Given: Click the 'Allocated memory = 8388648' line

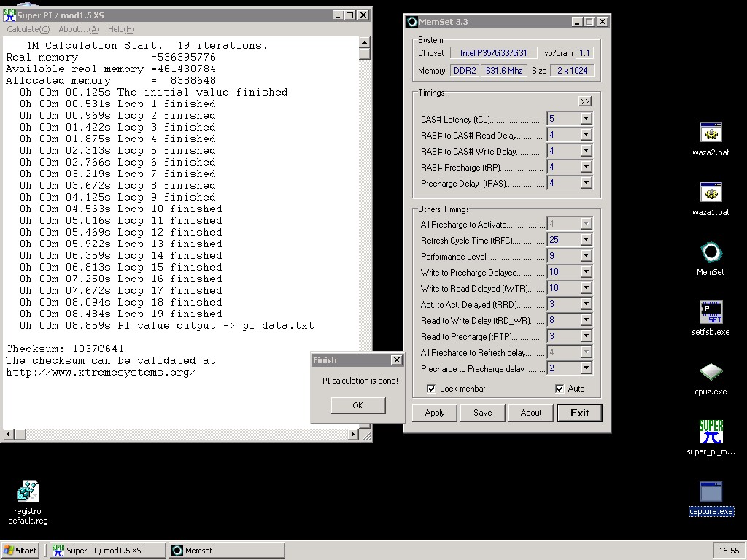Looking at the screenshot, I should click(x=111, y=80).
